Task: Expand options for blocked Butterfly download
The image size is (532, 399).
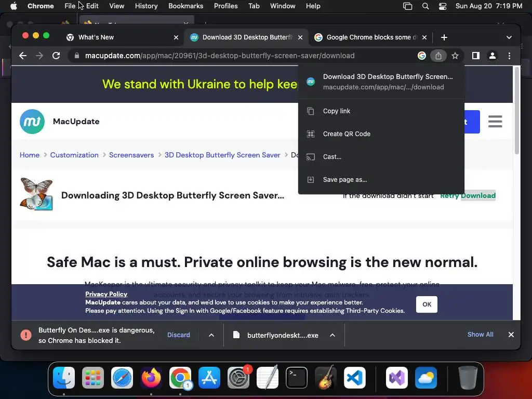Action: point(211,335)
